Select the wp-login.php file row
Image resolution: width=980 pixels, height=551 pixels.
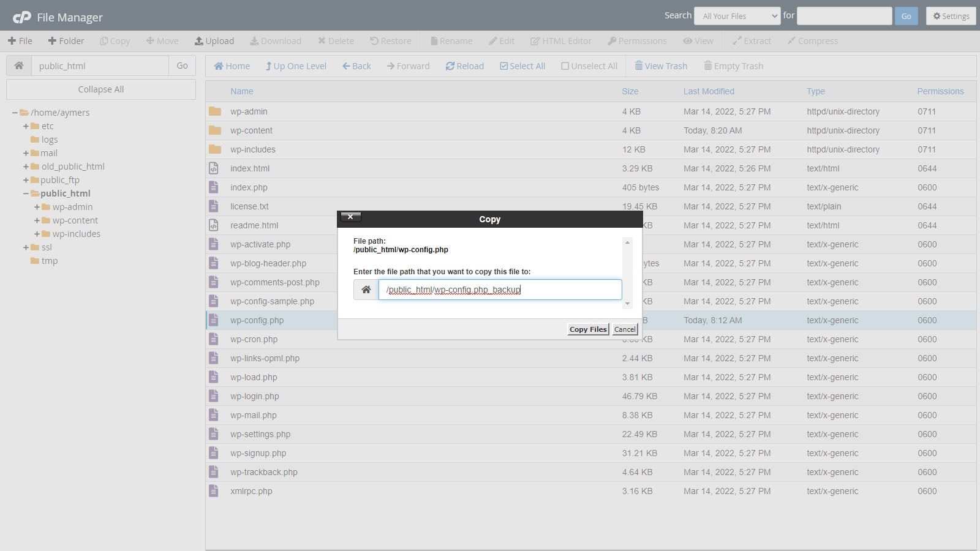click(590, 396)
